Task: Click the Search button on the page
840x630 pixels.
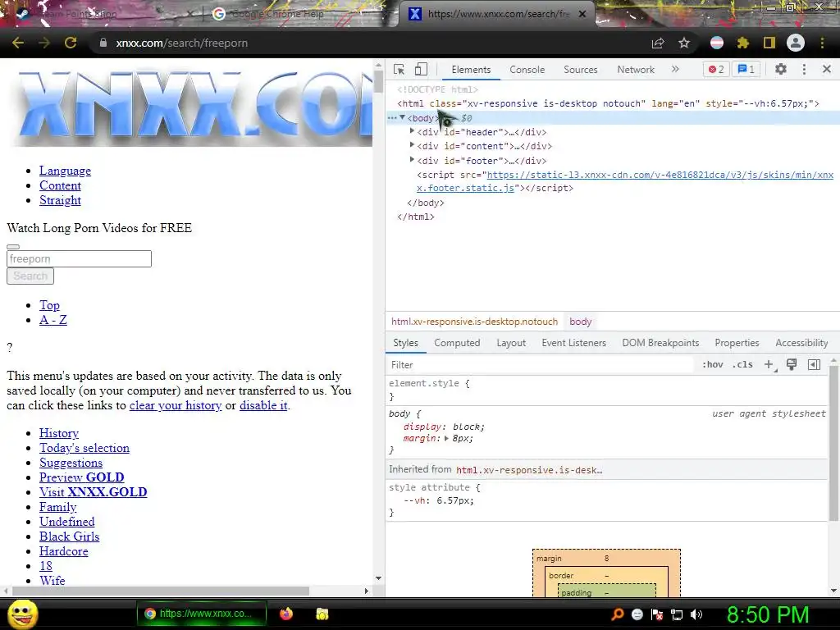Action: [30, 276]
